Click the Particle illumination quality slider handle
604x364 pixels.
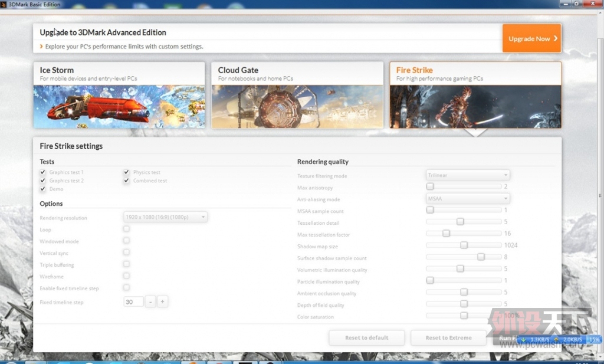(x=430, y=280)
